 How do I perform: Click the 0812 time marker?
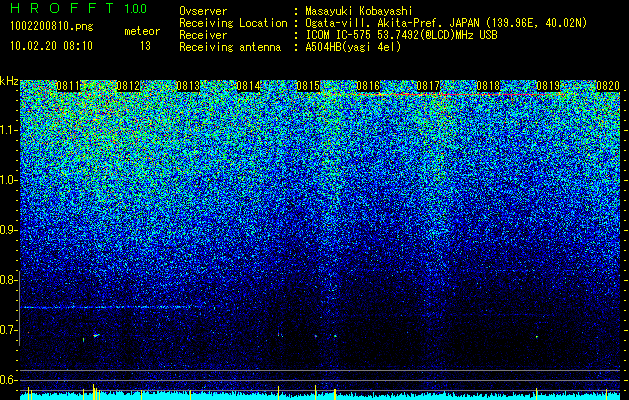[128, 86]
